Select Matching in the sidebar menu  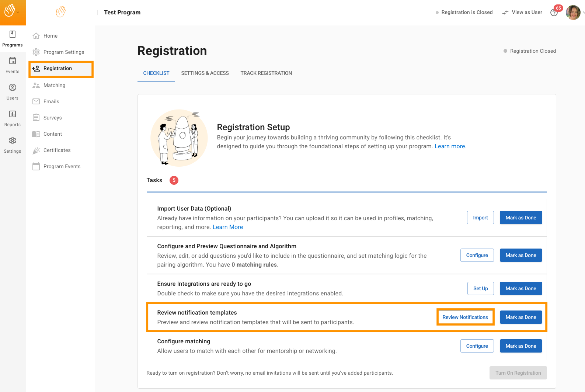point(54,85)
